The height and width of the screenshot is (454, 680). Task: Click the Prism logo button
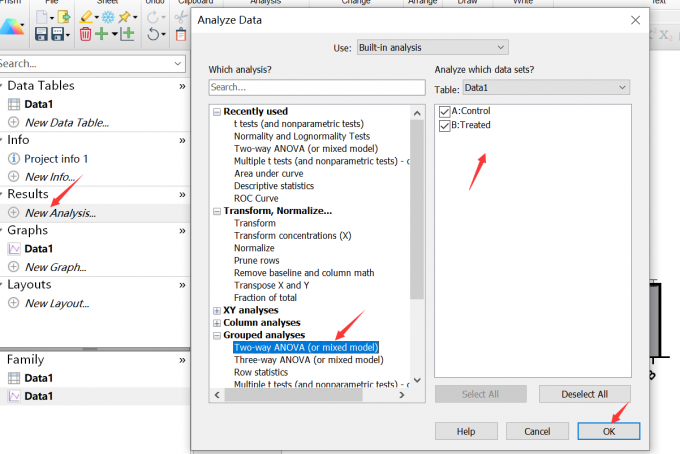pyautogui.click(x=12, y=26)
